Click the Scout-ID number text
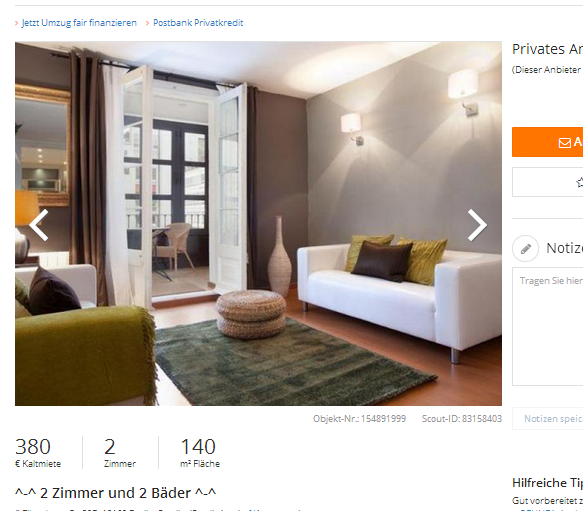 tap(462, 419)
